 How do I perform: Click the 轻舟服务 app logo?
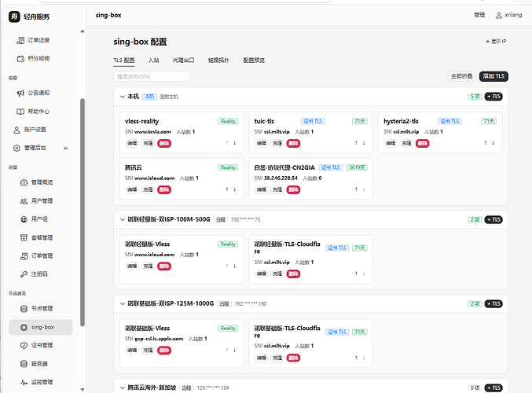point(14,17)
